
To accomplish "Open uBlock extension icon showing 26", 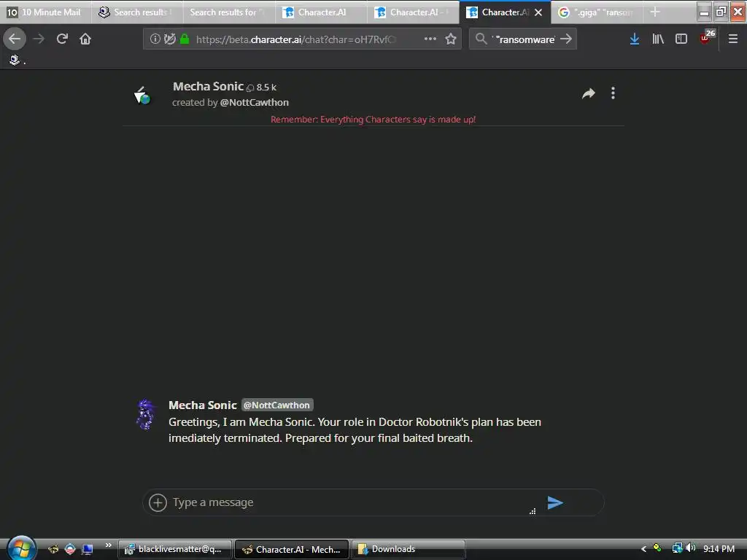I will (x=707, y=37).
